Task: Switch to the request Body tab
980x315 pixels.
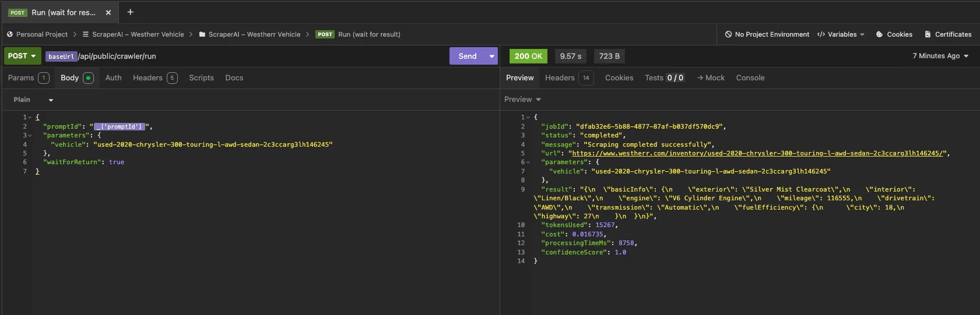Action: 77,78
